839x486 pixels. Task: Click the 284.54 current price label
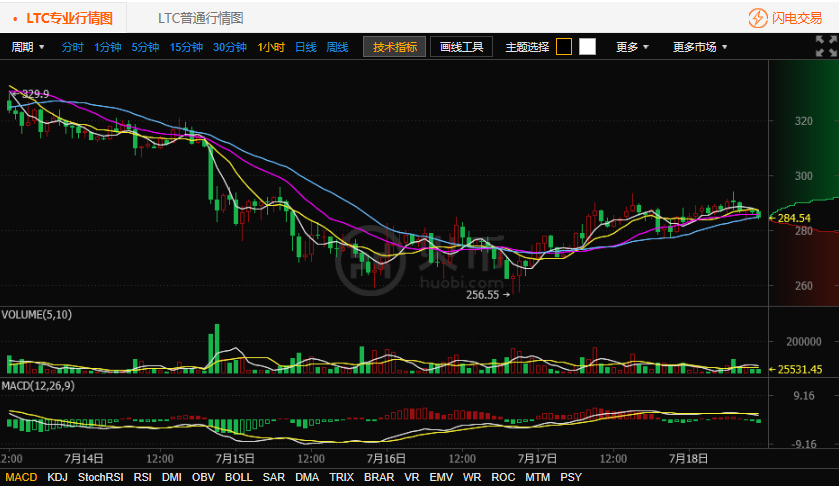793,218
